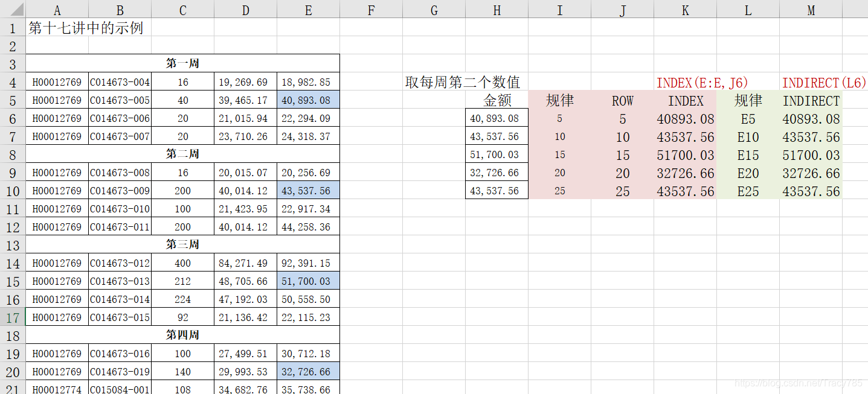Screen dimensions: 868x394
Task: Select the column M header
Action: tap(811, 9)
